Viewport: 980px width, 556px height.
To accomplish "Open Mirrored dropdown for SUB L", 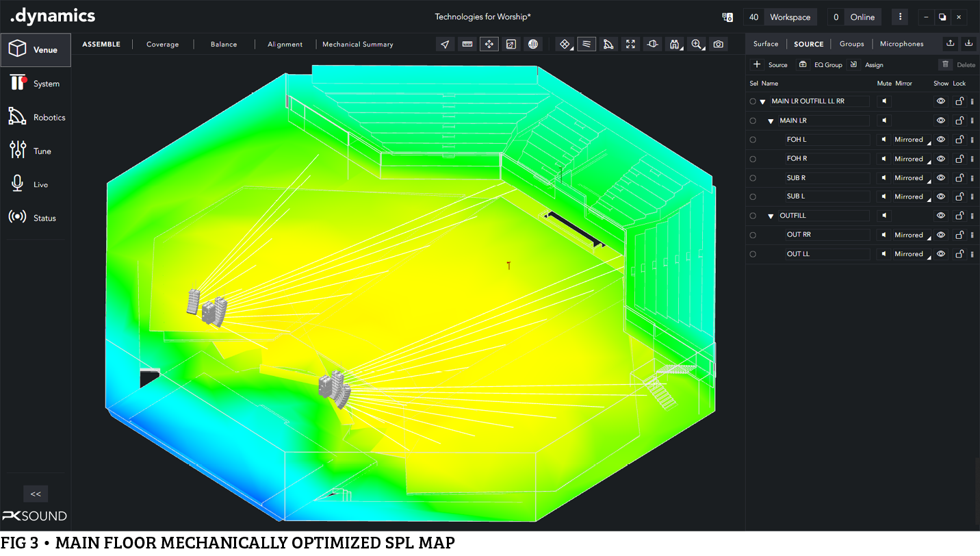I will click(911, 197).
